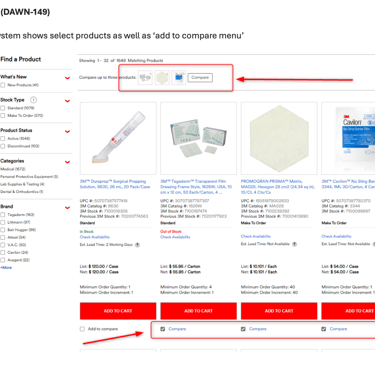Click Cavilon thumbnail in compare bar
The height and width of the screenshot is (366, 375).
179,78
